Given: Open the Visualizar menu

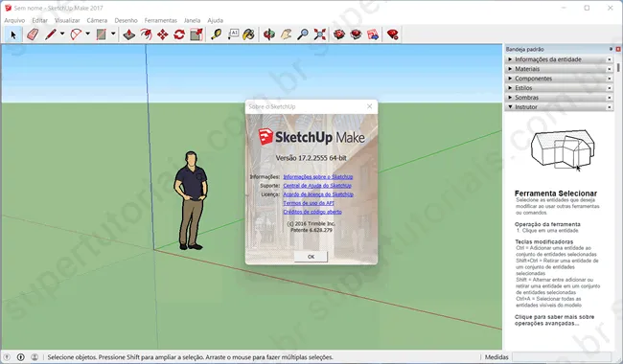Looking at the screenshot, I should tap(67, 20).
